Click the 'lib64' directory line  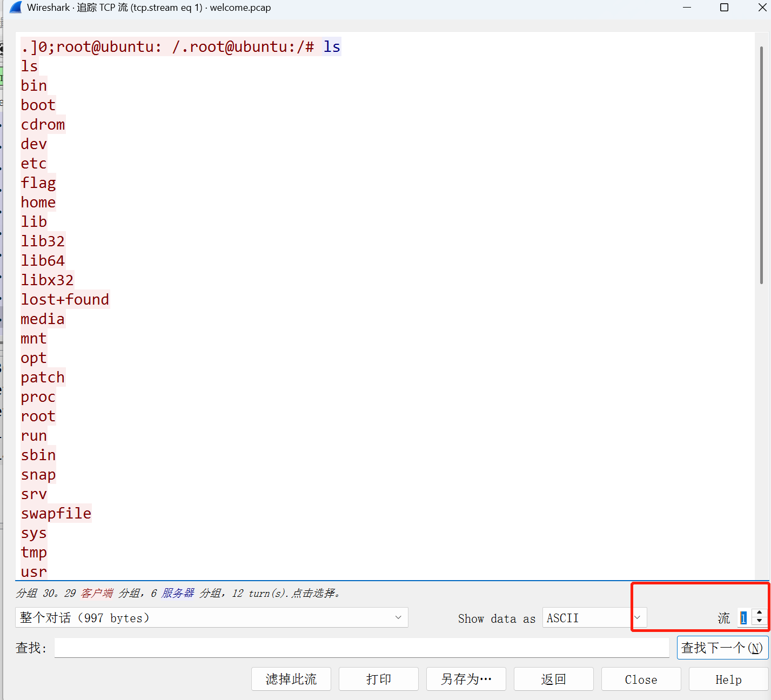pos(43,261)
